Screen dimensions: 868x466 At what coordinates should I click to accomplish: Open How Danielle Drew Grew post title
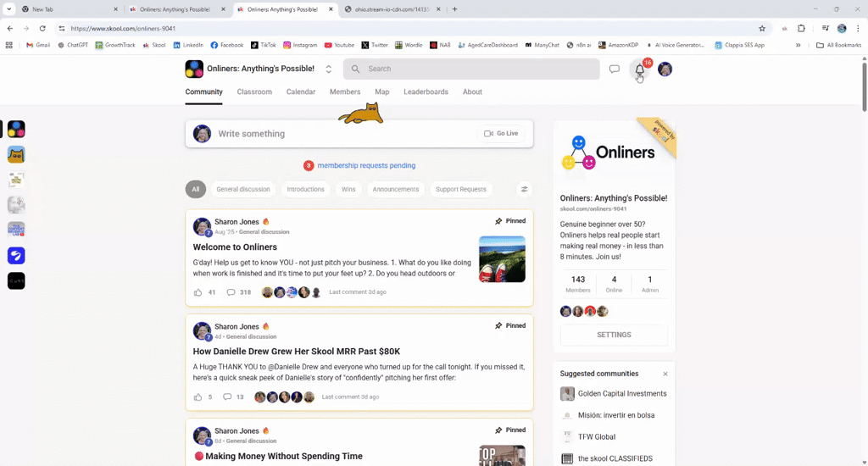pos(296,352)
